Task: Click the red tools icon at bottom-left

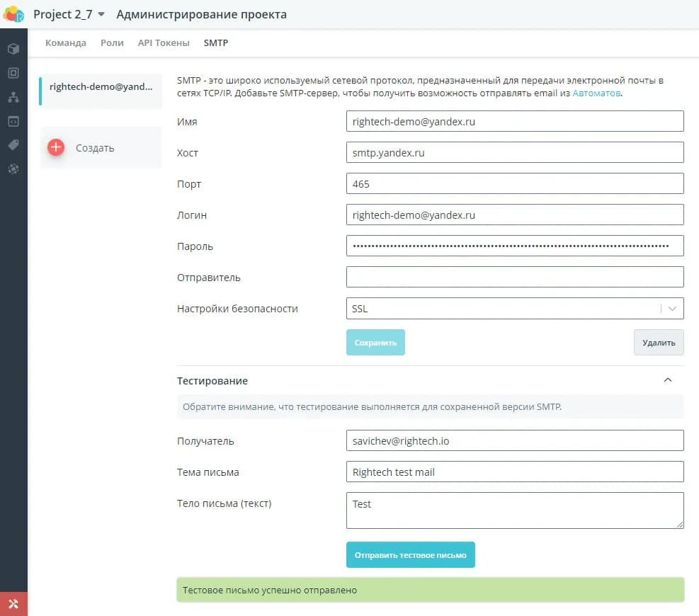Action: (x=13, y=604)
